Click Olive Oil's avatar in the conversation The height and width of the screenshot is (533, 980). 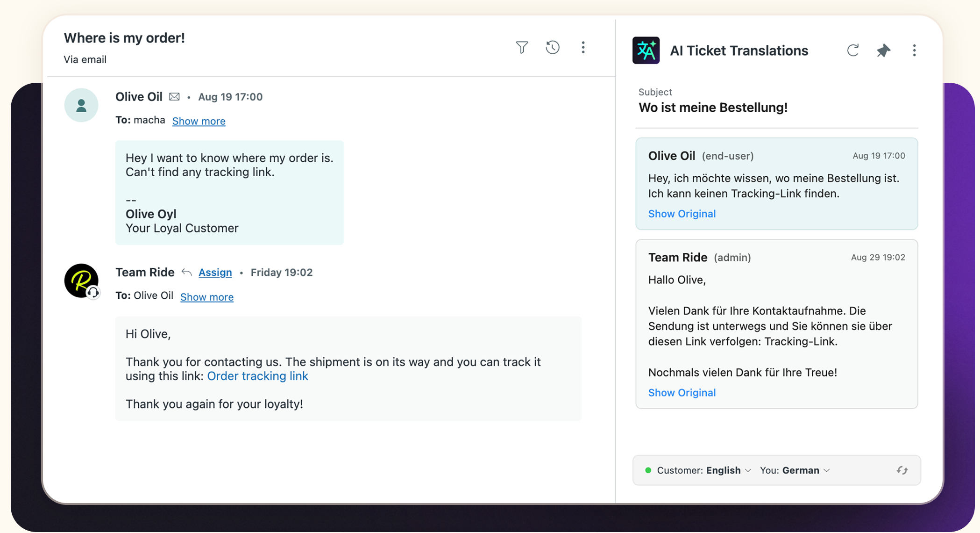pos(81,105)
